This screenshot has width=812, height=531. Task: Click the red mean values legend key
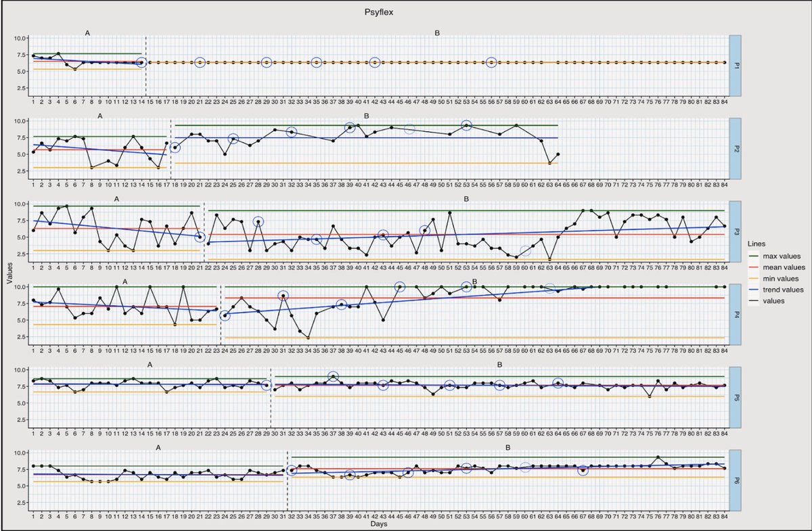coord(755,267)
